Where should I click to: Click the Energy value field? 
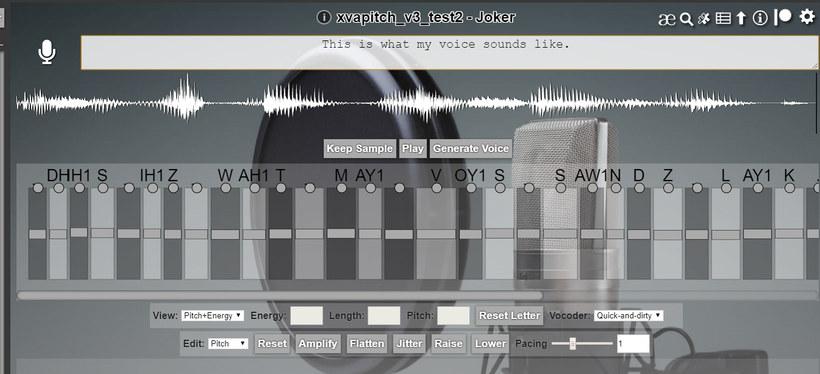[x=306, y=315]
